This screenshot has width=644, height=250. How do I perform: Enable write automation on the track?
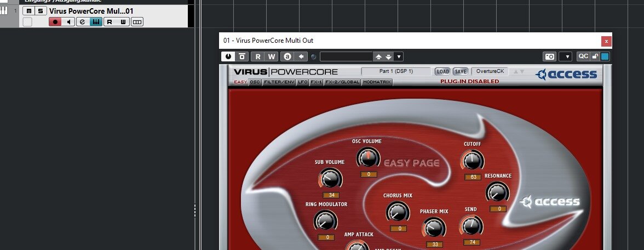[x=123, y=22]
